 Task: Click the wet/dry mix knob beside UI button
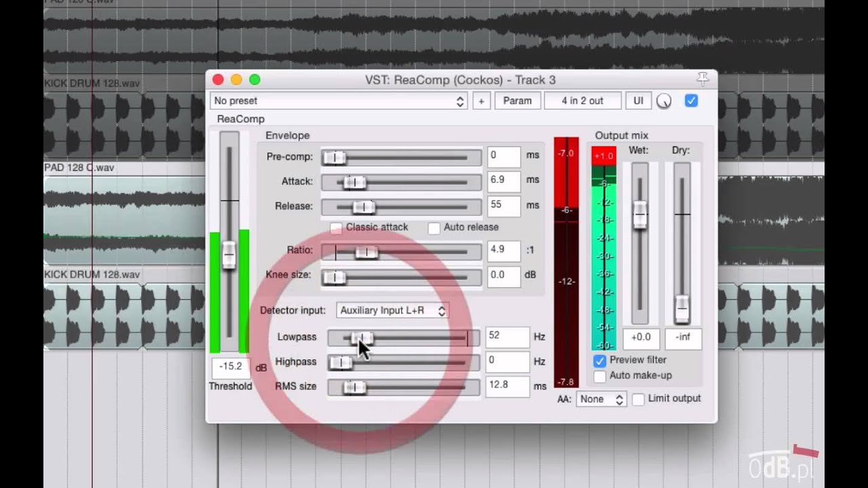coord(664,101)
